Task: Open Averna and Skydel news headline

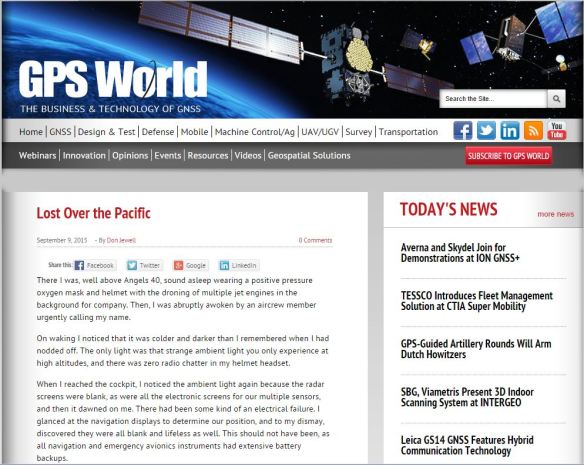Action: (x=460, y=253)
